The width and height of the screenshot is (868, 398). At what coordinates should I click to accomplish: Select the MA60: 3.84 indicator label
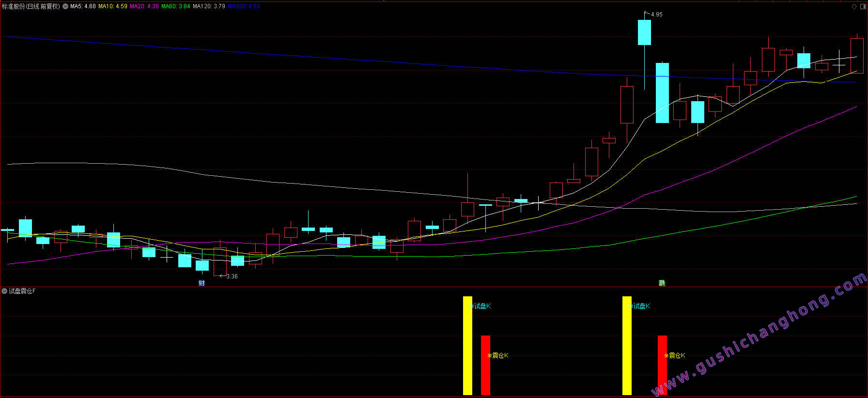pyautogui.click(x=176, y=6)
